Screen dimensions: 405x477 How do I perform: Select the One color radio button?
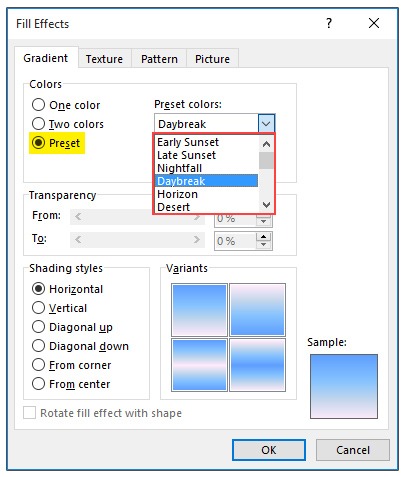[38, 105]
